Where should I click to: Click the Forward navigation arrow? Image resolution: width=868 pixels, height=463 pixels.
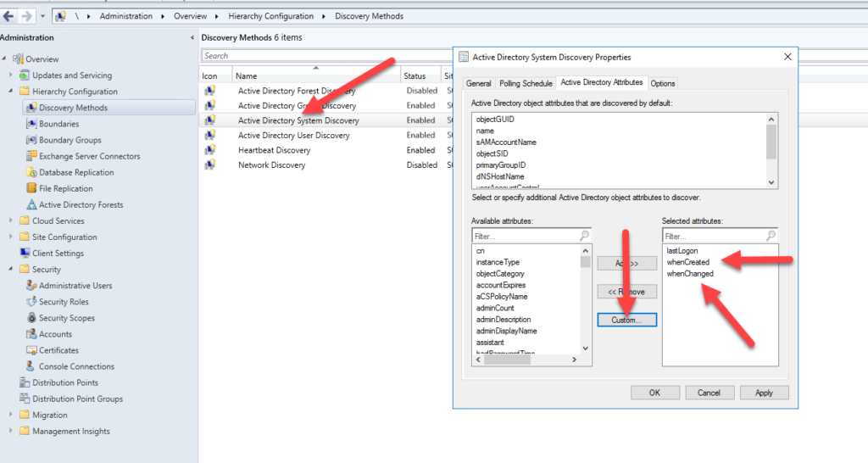(26, 16)
